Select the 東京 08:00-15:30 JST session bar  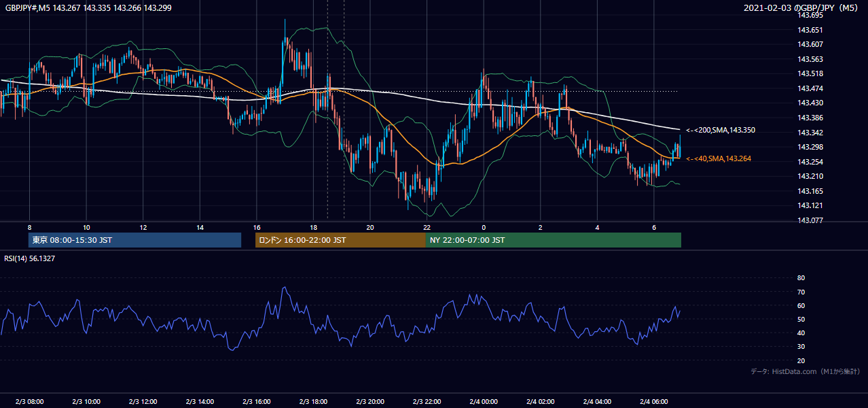coord(134,240)
